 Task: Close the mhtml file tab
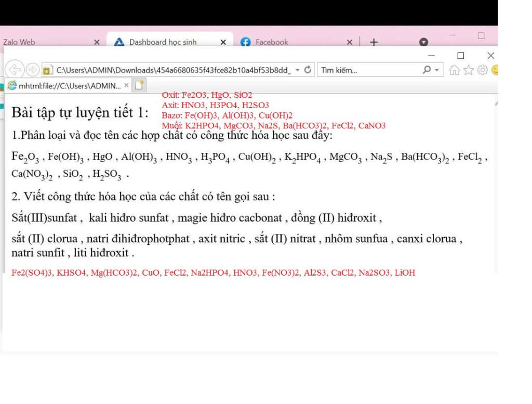click(x=126, y=86)
